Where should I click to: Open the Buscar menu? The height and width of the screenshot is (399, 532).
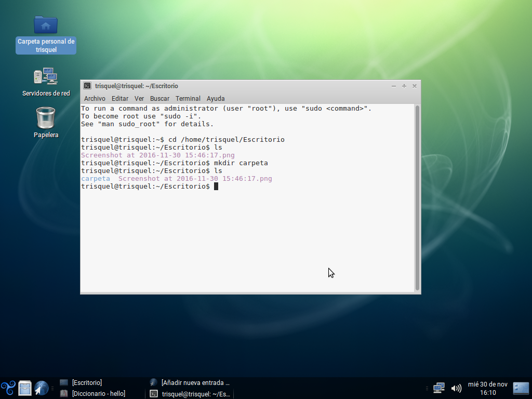point(159,98)
